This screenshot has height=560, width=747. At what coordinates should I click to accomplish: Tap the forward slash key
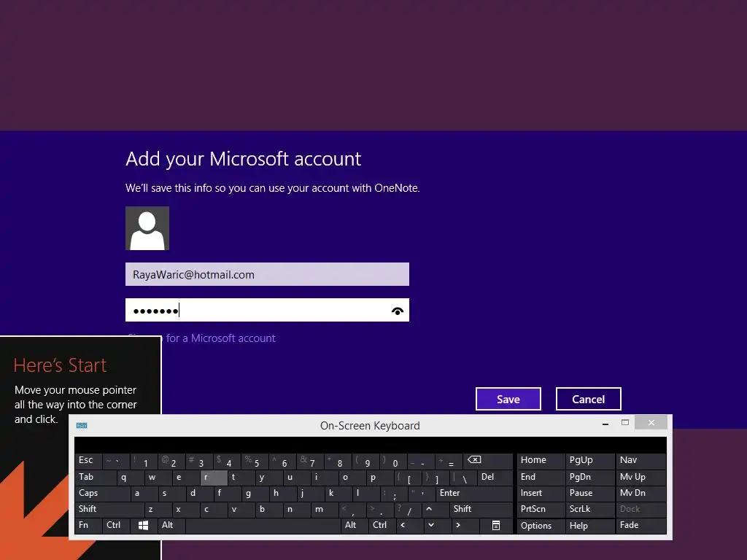pyautogui.click(x=407, y=510)
